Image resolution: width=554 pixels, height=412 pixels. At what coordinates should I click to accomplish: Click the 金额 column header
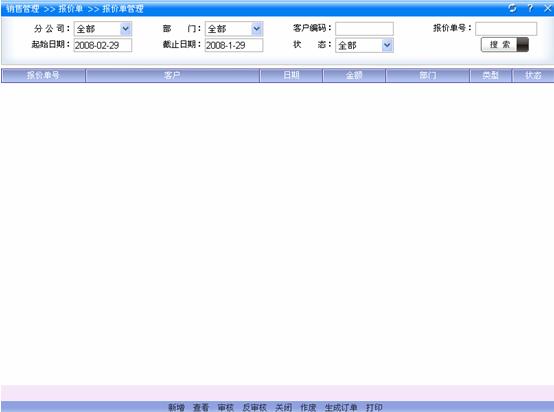[354, 76]
